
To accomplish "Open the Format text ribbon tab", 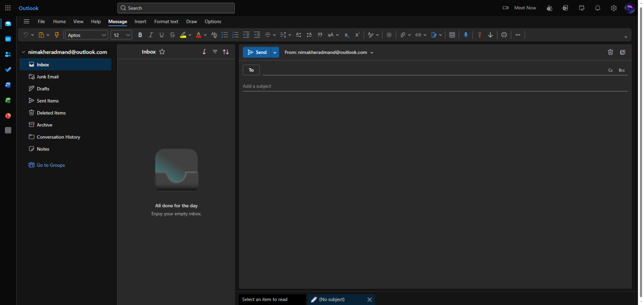I will [x=166, y=22].
